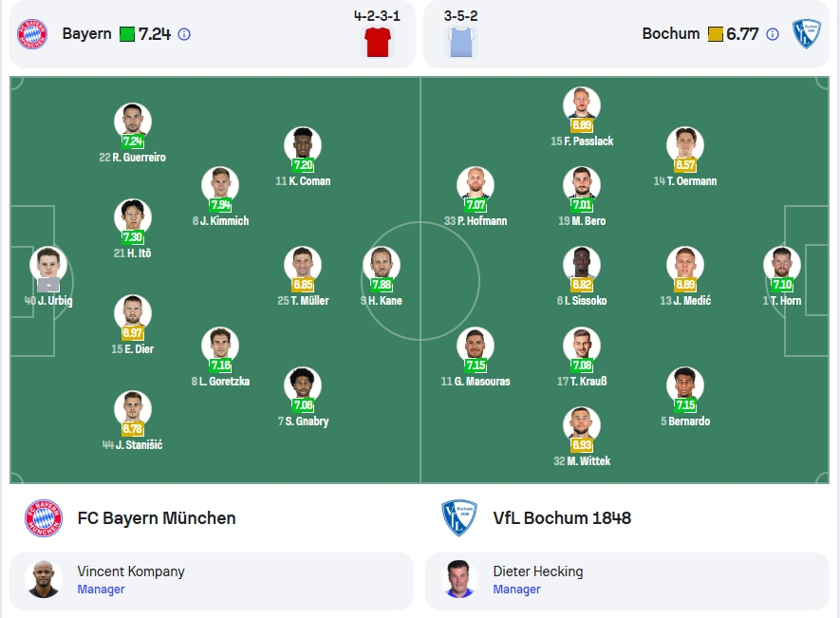Open the Dieter Hecking manager card
This screenshot has width=840, height=618.
coord(627,581)
